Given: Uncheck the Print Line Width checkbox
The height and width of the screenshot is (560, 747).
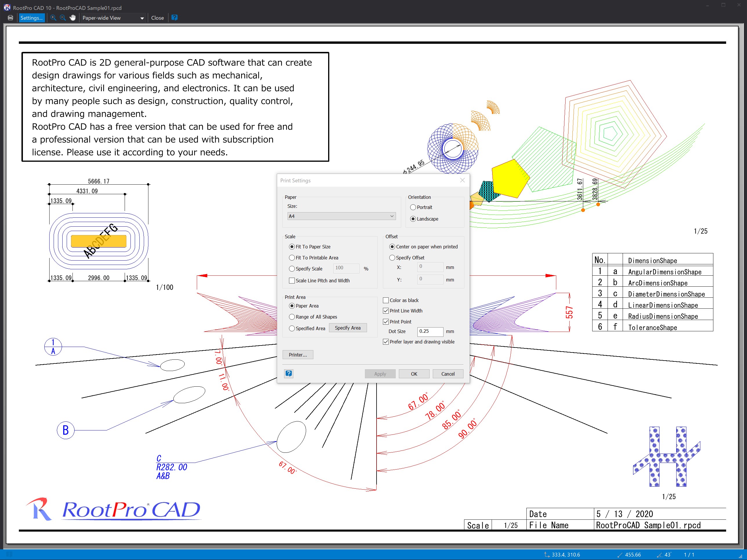Looking at the screenshot, I should [386, 311].
